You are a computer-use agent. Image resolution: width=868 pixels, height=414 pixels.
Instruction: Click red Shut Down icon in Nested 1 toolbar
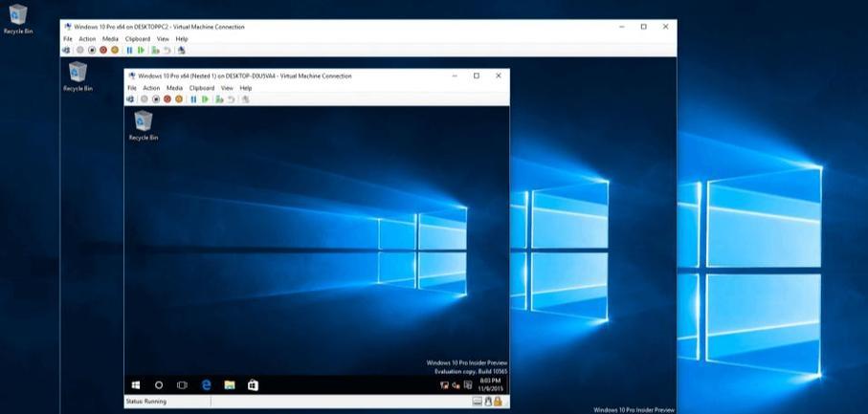tap(167, 98)
